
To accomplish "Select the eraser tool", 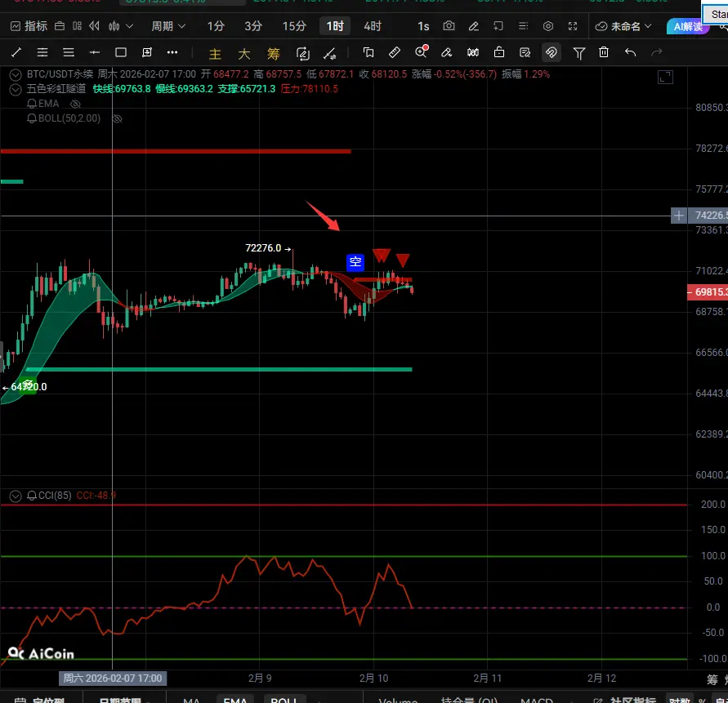I will click(x=447, y=52).
